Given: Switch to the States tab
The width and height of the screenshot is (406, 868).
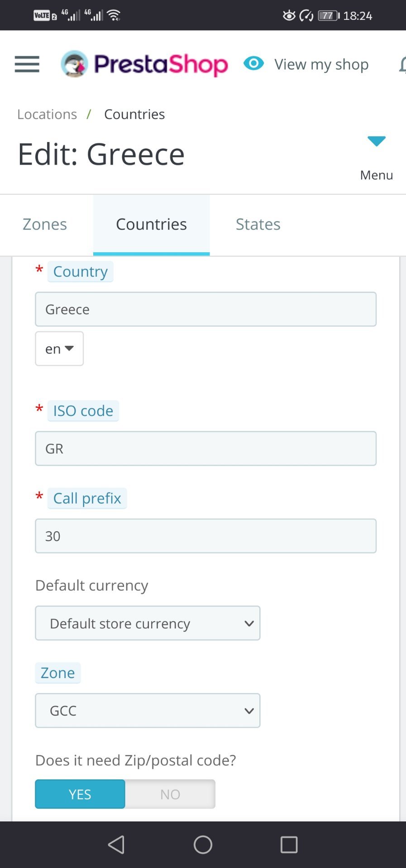Looking at the screenshot, I should 258,224.
